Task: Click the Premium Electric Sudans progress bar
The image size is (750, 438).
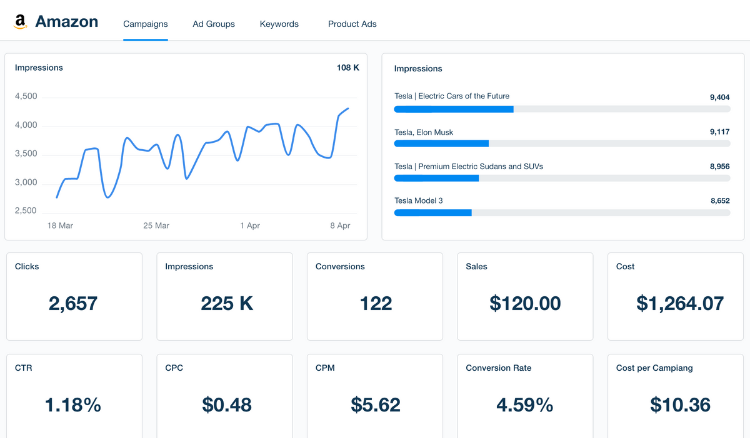Action: tap(562, 178)
